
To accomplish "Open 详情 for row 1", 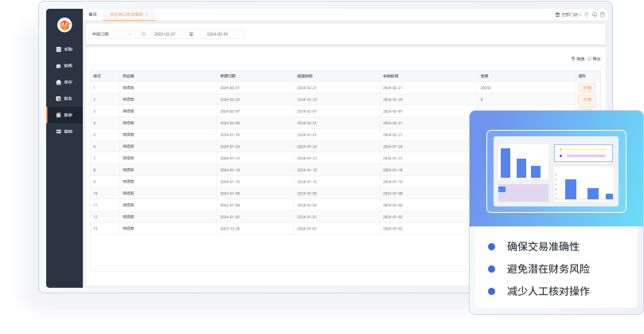I will click(587, 88).
